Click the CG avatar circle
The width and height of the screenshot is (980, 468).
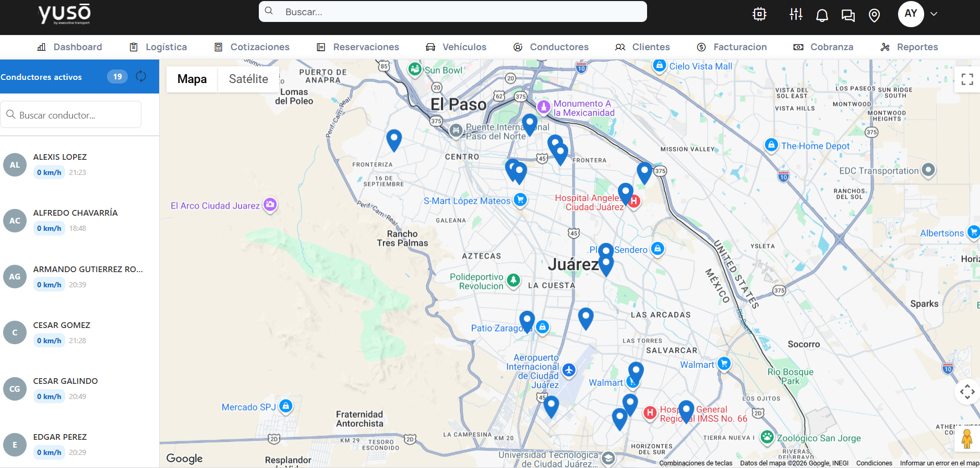point(15,389)
